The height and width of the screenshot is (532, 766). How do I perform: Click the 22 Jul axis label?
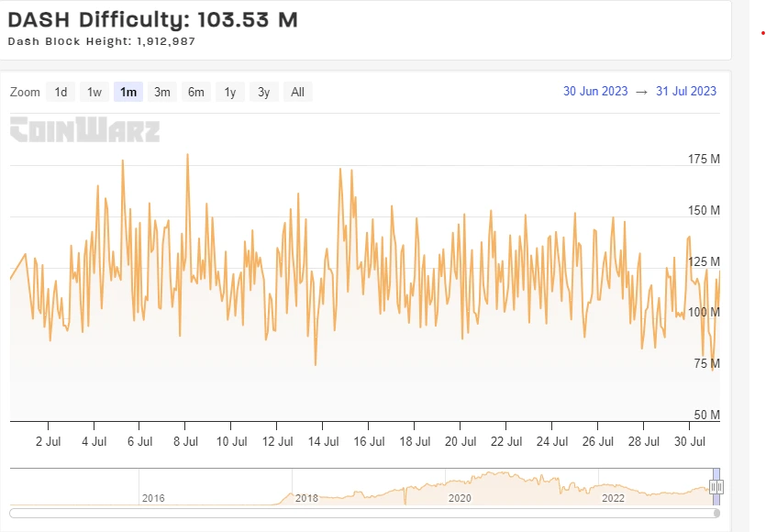[506, 441]
